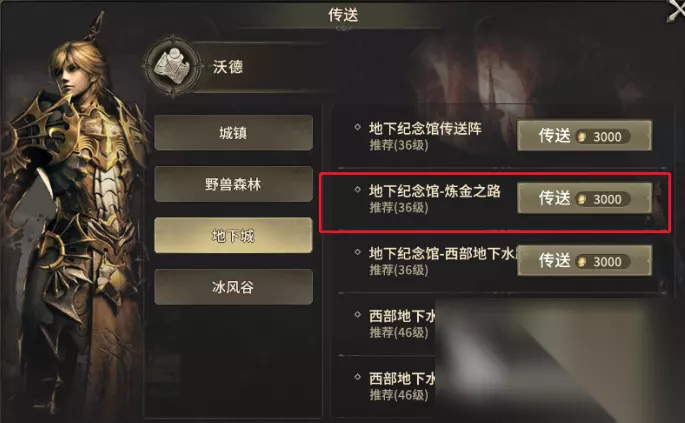The image size is (685, 423).
Task: Select the 地下纪念馆-炼金之路 destination row
Action: pos(495,202)
